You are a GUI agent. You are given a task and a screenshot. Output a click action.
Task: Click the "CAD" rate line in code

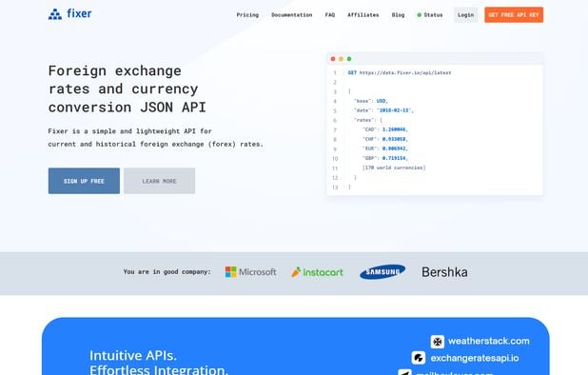pos(385,129)
